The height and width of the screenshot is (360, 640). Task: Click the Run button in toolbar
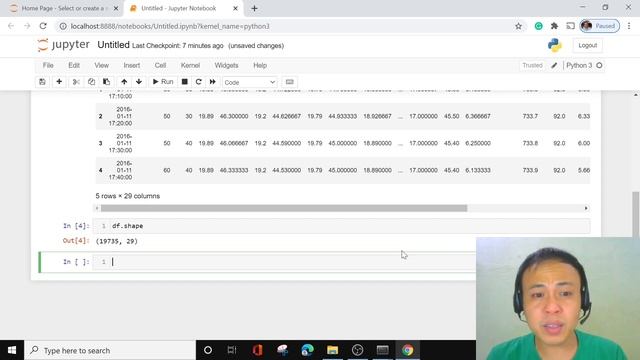[163, 82]
